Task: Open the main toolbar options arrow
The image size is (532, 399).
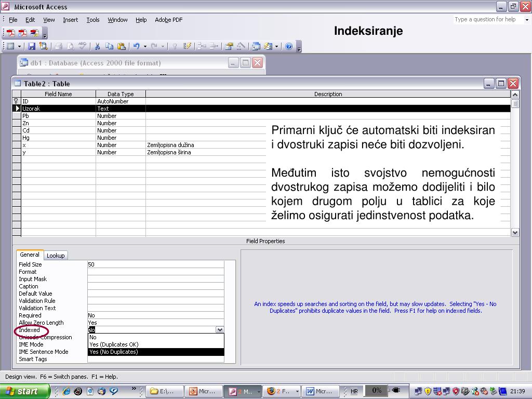Action: click(x=299, y=47)
